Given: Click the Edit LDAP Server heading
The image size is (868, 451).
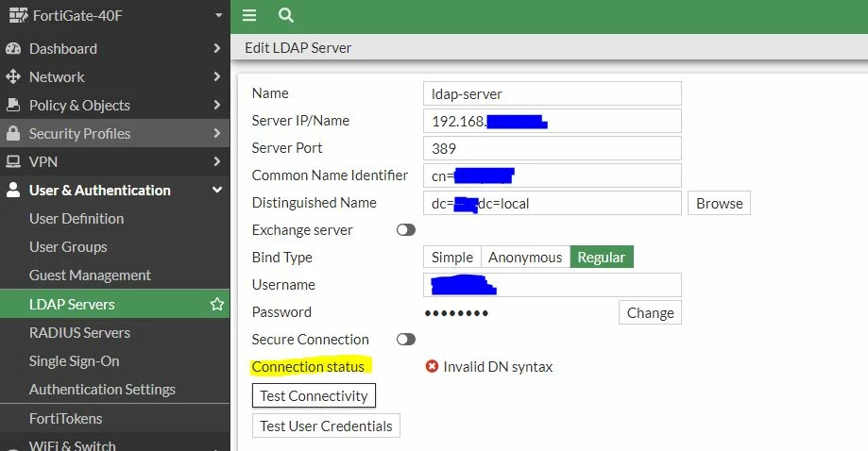Looking at the screenshot, I should coord(298,48).
